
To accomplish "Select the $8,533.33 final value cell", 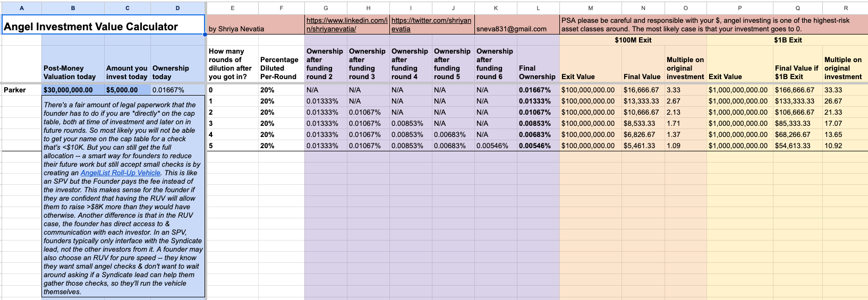I will click(643, 123).
